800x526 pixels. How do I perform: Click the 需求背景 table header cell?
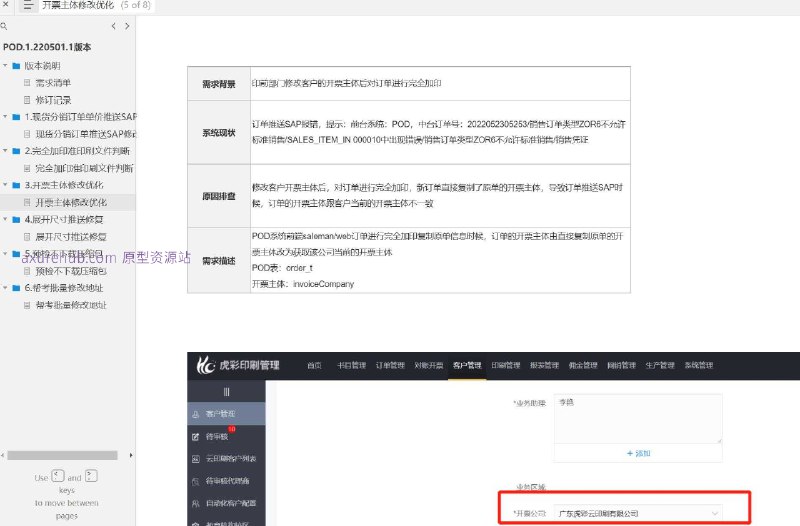coord(219,84)
